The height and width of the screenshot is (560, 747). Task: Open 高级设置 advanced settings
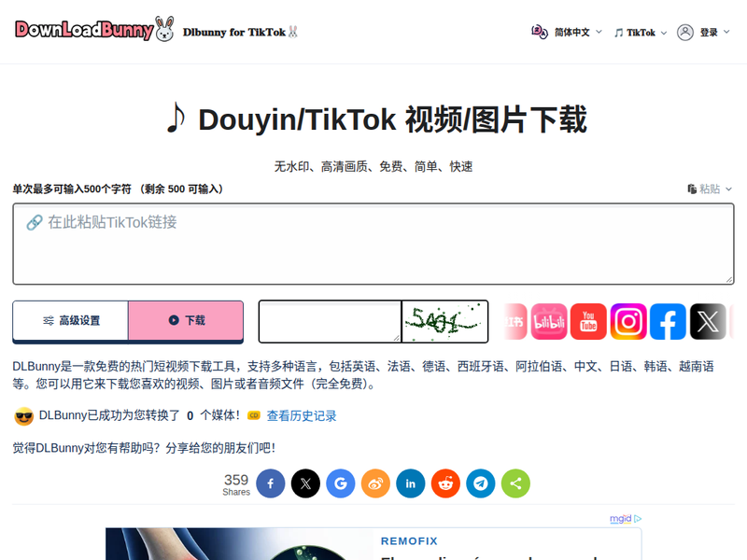click(x=71, y=320)
